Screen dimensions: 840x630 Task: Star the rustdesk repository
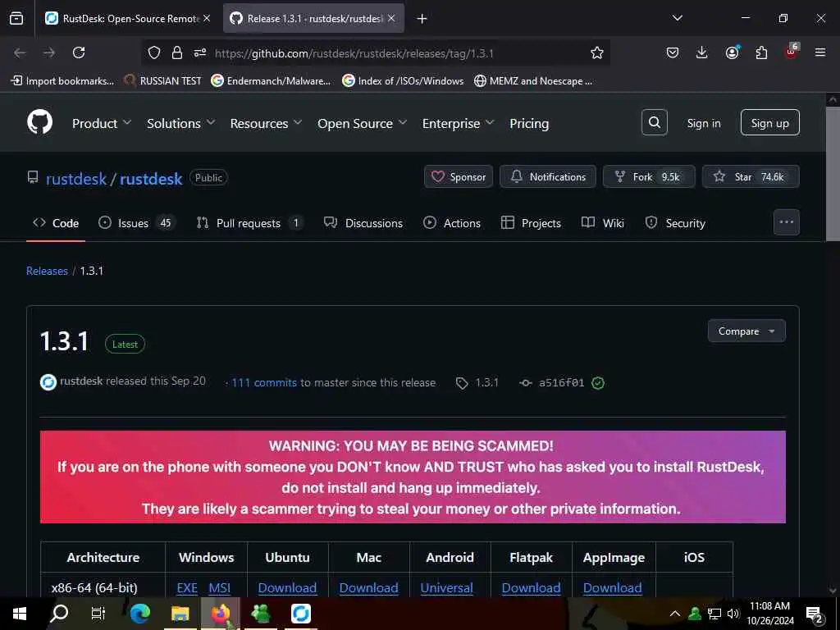tap(751, 177)
